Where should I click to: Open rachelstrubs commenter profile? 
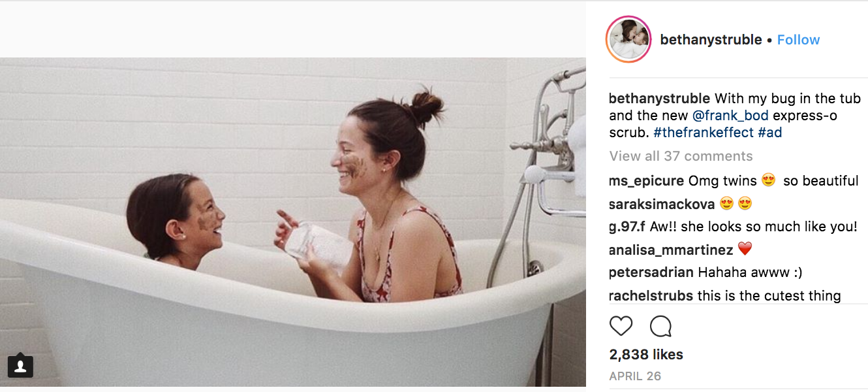pos(651,296)
